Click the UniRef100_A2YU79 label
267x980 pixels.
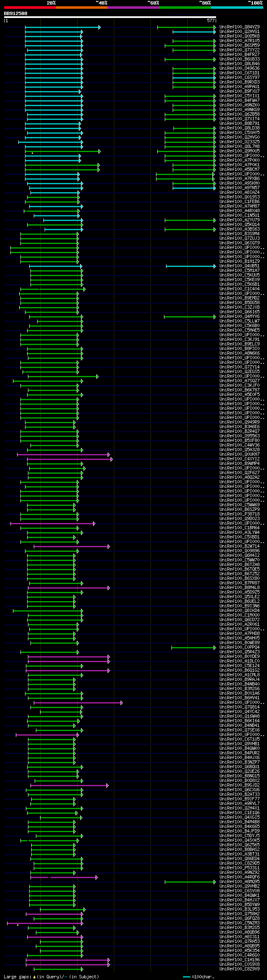coord(239,220)
